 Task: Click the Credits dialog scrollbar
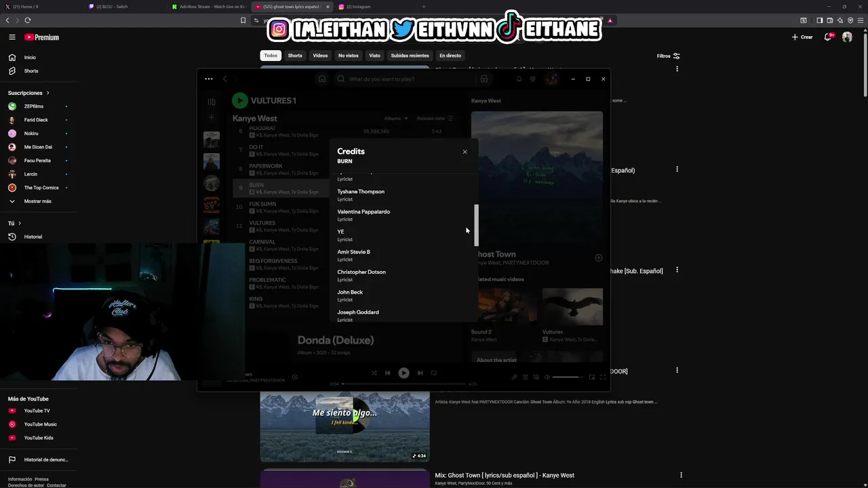pyautogui.click(x=476, y=225)
